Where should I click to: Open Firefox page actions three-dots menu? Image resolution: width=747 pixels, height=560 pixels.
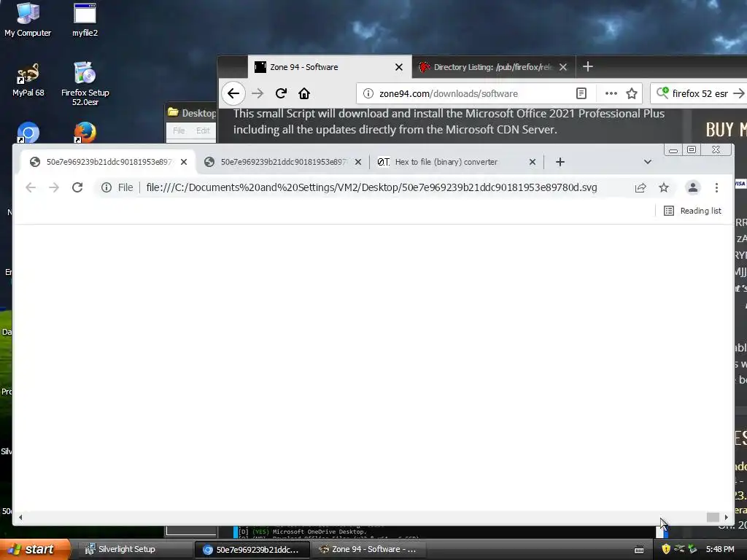[x=611, y=93]
